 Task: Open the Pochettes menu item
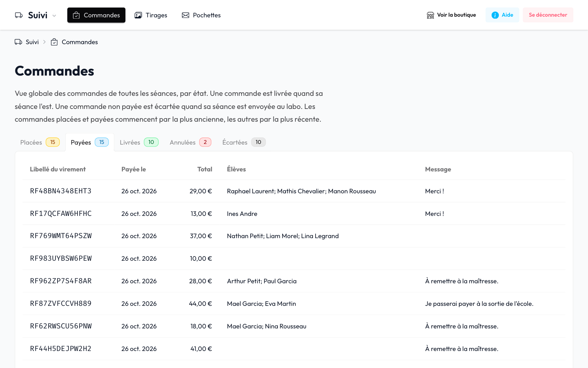[x=201, y=15]
